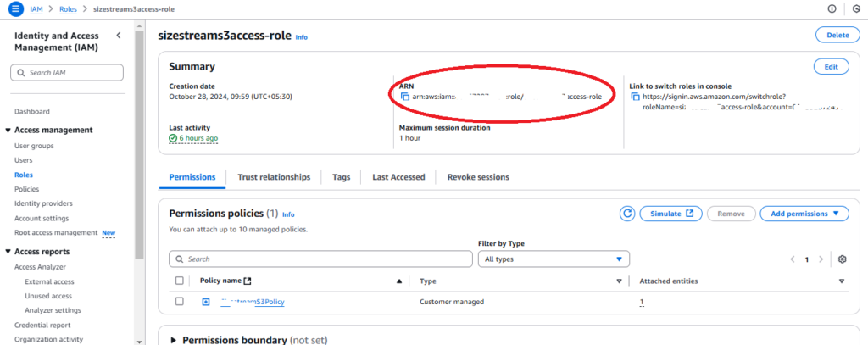Collapse the Access management section

(x=8, y=131)
